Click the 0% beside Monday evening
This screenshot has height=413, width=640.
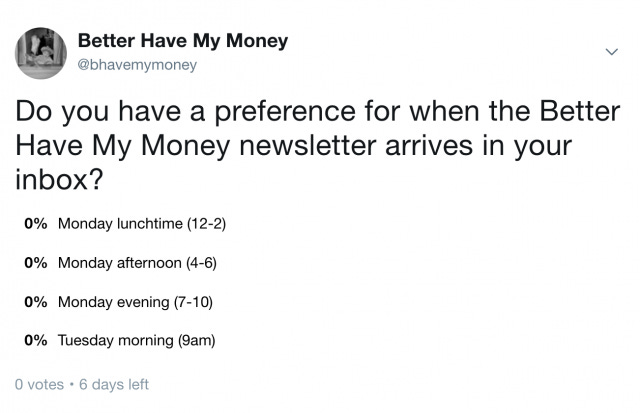pyautogui.click(x=37, y=301)
